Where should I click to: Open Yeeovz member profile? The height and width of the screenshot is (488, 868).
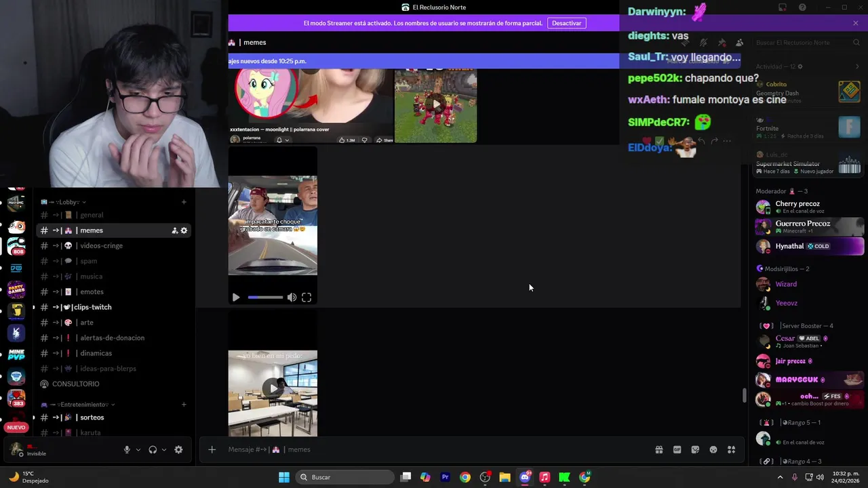pos(808,303)
